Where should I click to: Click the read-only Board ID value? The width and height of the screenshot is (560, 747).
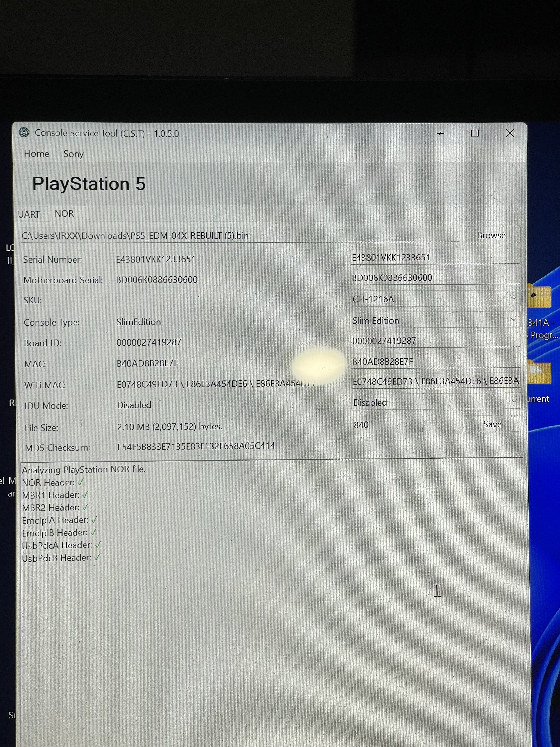(x=149, y=342)
